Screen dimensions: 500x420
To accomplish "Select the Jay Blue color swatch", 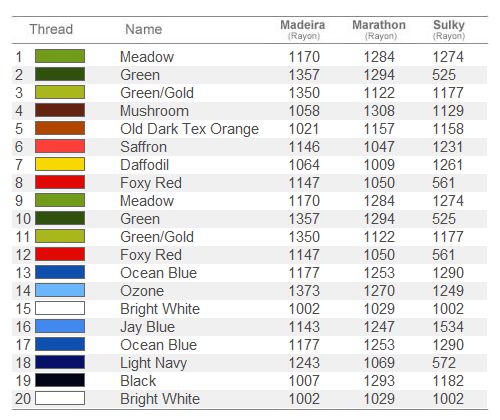I will coord(60,326).
